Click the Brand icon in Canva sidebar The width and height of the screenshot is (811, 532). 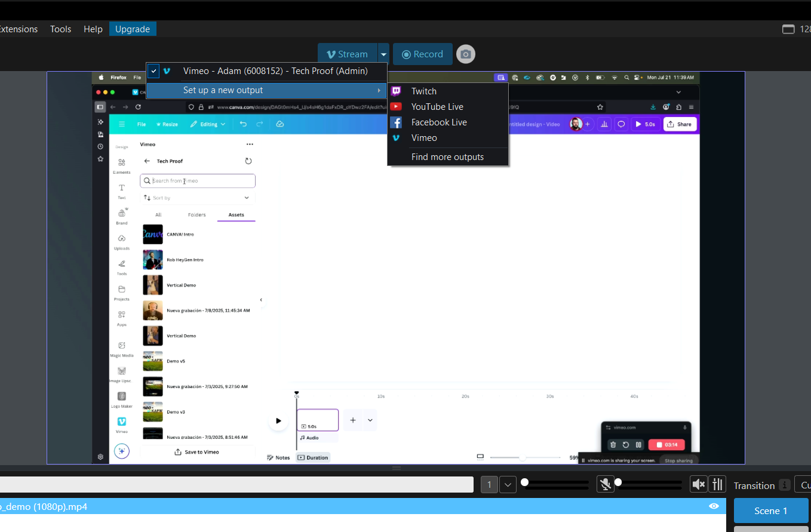click(122, 213)
